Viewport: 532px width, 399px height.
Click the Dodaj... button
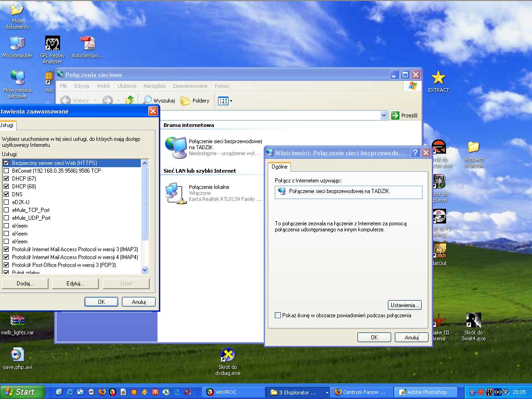click(25, 284)
